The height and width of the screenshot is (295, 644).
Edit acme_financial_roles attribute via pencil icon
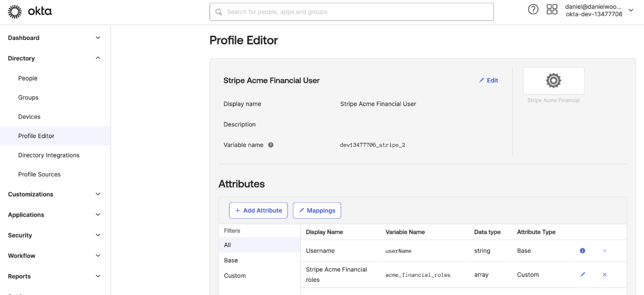click(x=583, y=275)
